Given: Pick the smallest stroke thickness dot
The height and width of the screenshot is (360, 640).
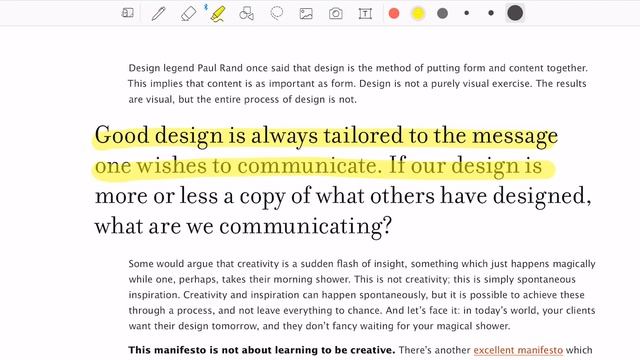Looking at the screenshot, I should [467, 13].
